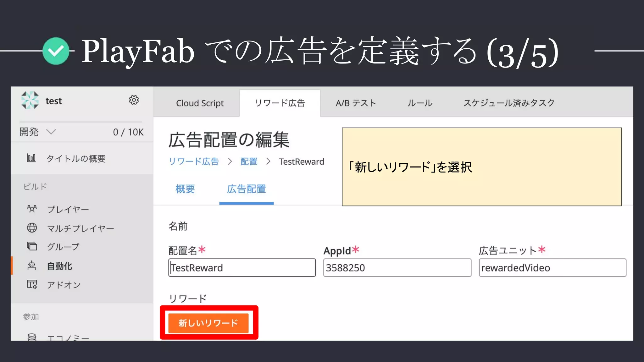Viewport: 644px width, 362px height.
Task: Click the Players people icon
Action: 32,209
